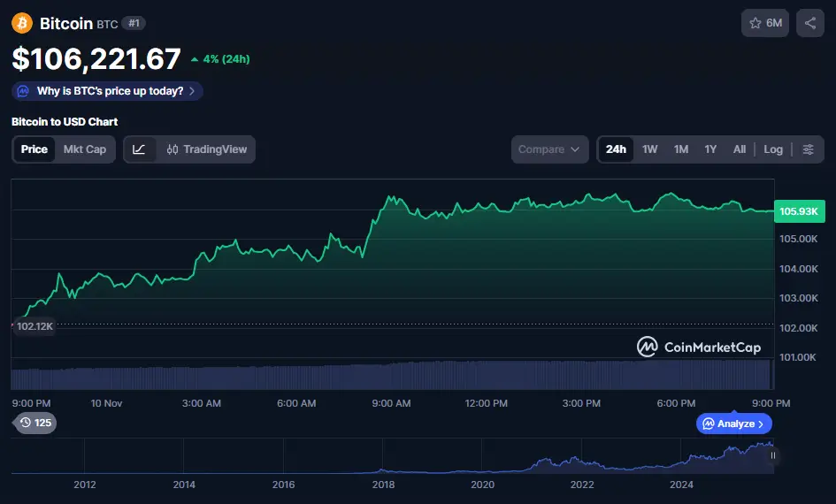
Task: Click the 102.12K opening price label
Action: tap(35, 326)
